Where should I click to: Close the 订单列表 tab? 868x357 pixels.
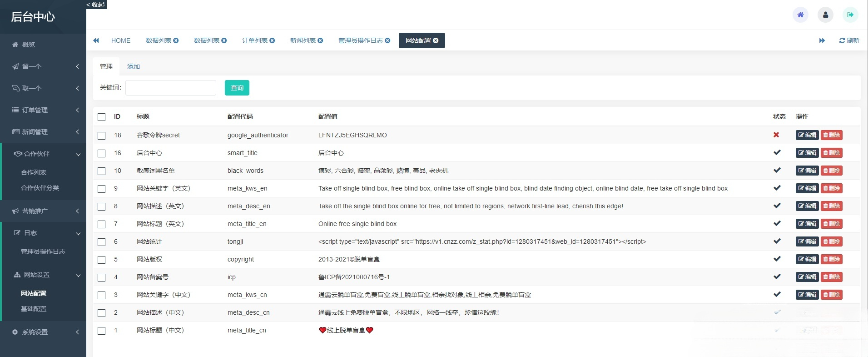[x=272, y=40]
